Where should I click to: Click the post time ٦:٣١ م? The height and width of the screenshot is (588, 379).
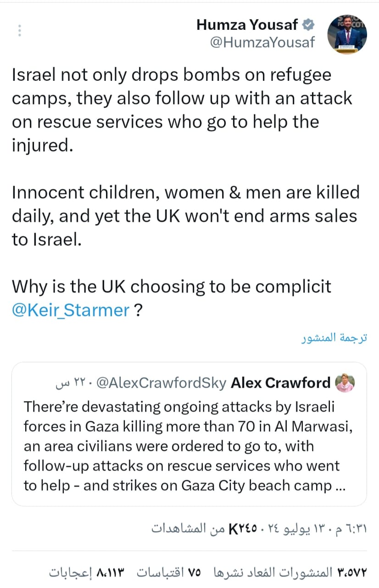click(355, 528)
